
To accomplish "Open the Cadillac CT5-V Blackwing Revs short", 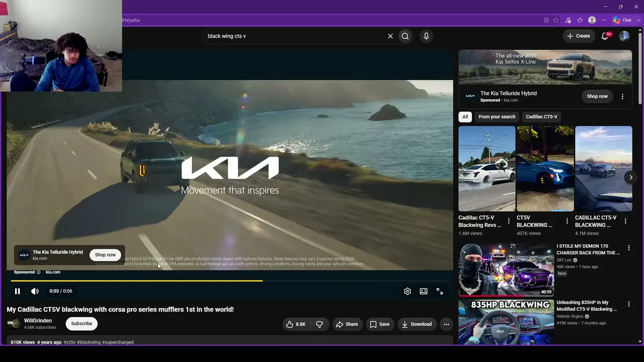I will (x=487, y=169).
